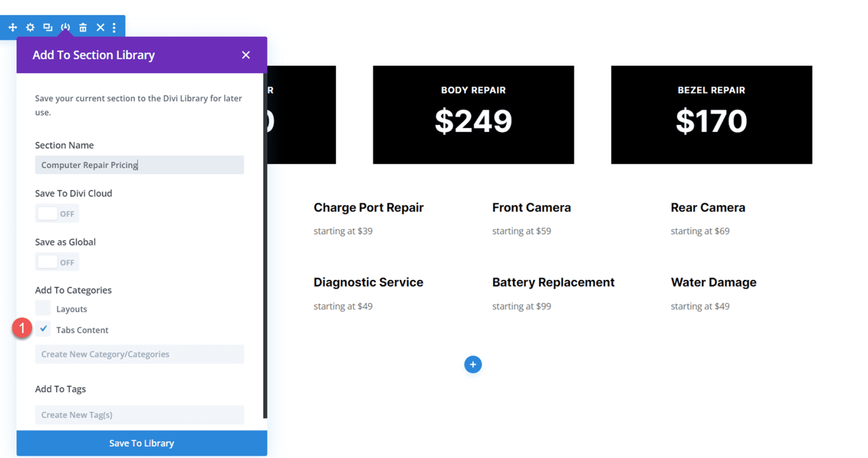Image resolution: width=868 pixels, height=458 pixels.
Task: Click the blue plus icon to add content
Action: point(473,364)
